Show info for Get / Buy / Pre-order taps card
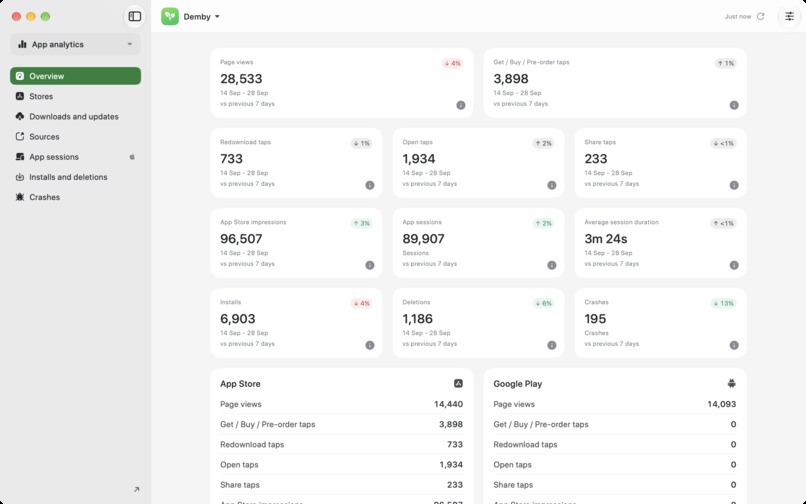 [x=734, y=105]
